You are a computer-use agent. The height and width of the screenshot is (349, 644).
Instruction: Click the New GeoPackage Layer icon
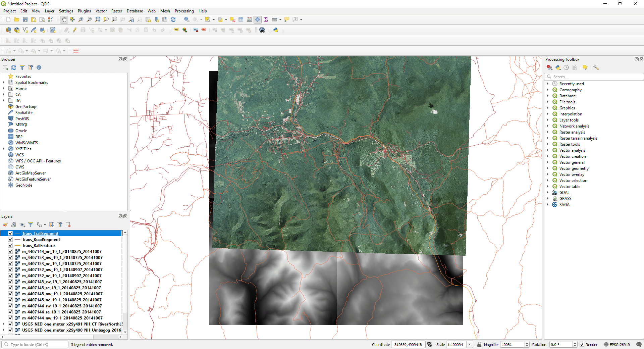(x=16, y=30)
